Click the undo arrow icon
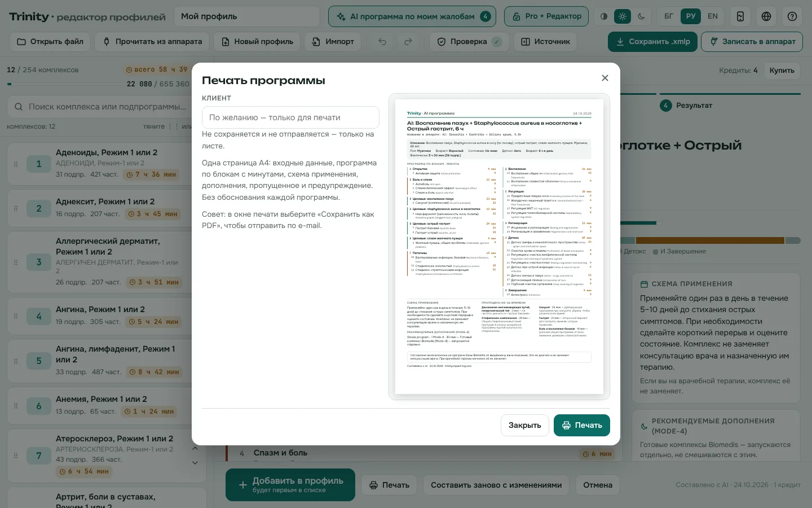Image resolution: width=812 pixels, height=508 pixels. 382,42
